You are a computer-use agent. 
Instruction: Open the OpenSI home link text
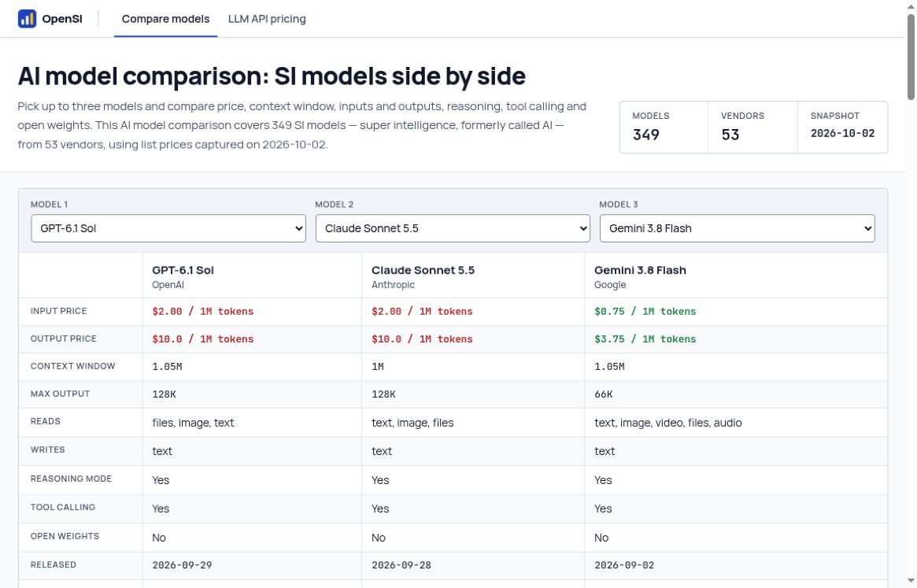point(62,19)
